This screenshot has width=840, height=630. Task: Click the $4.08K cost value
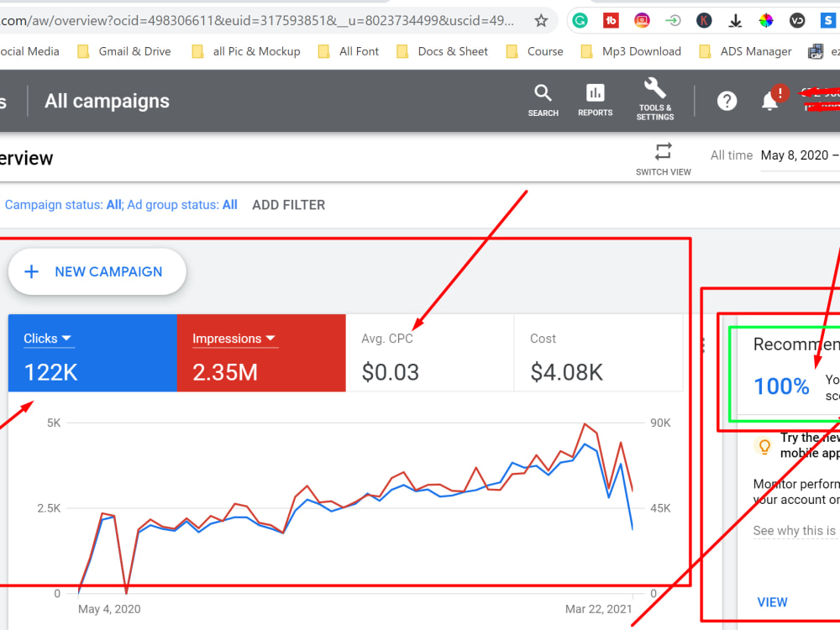pyautogui.click(x=566, y=372)
